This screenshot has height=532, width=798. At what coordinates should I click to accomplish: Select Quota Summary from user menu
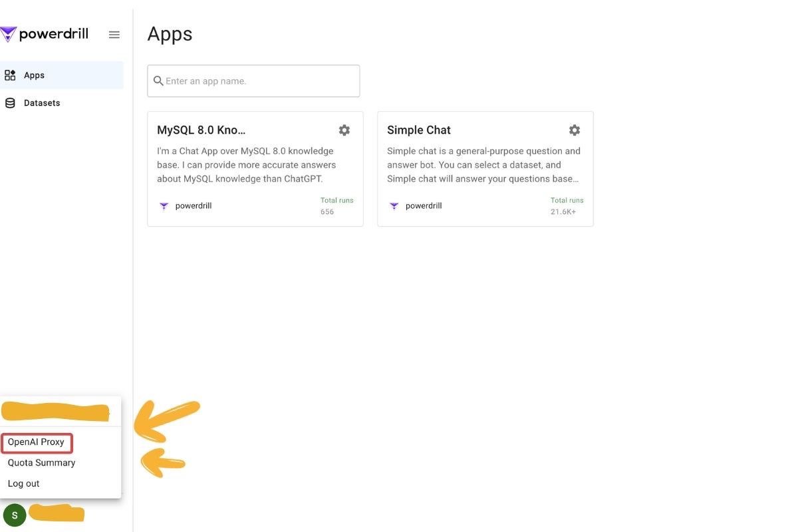click(x=41, y=463)
